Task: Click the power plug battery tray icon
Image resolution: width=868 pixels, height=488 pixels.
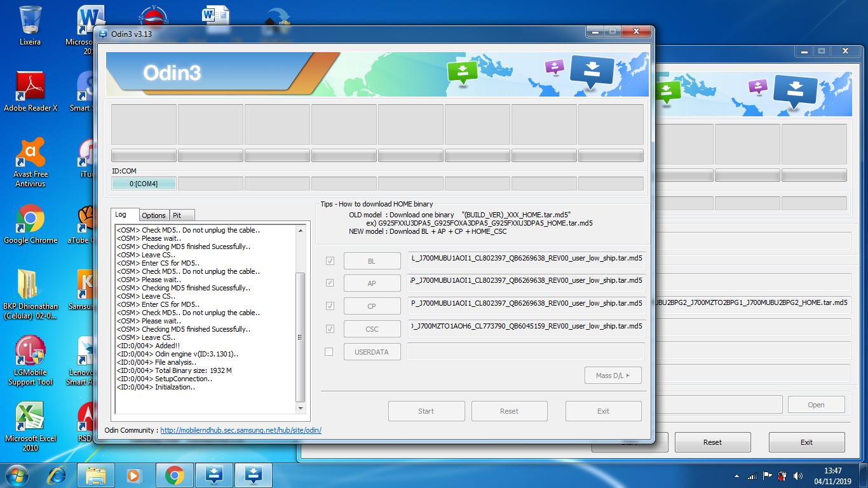Action: point(783,476)
